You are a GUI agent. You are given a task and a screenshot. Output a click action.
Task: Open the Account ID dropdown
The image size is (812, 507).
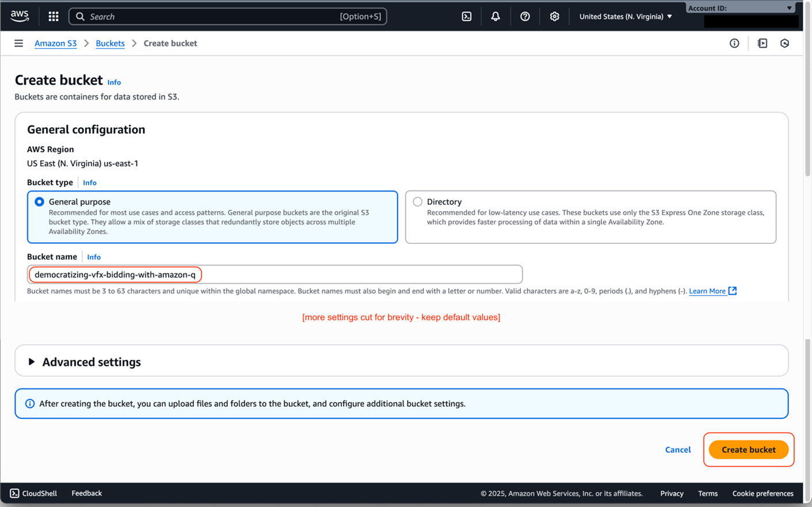[741, 8]
